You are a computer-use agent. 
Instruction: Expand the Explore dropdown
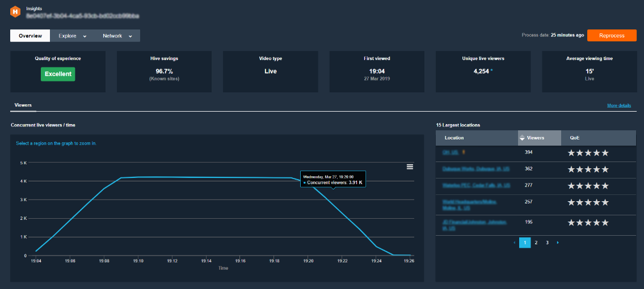click(x=72, y=36)
